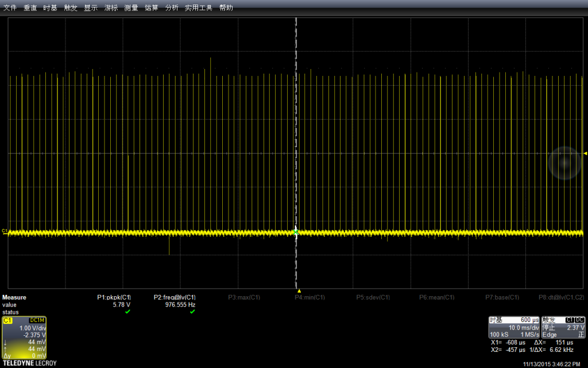Click the 100 kS sample memory value
This screenshot has width=588, height=368.
[x=499, y=335]
